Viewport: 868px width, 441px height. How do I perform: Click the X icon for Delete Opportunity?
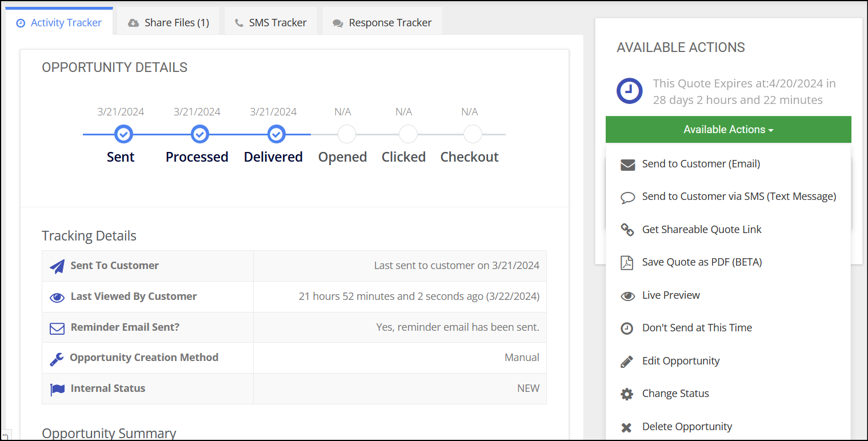627,427
